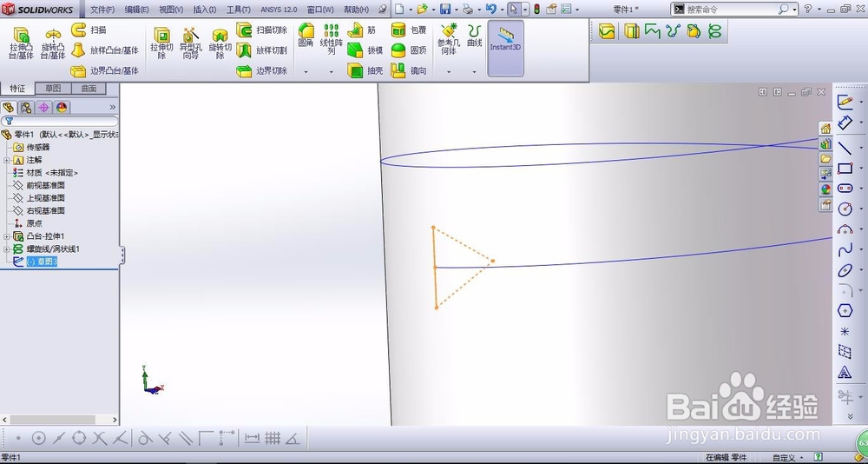868x464 pixels.
Task: Open the Reference Geometry dropdown arrow
Action: tap(449, 71)
